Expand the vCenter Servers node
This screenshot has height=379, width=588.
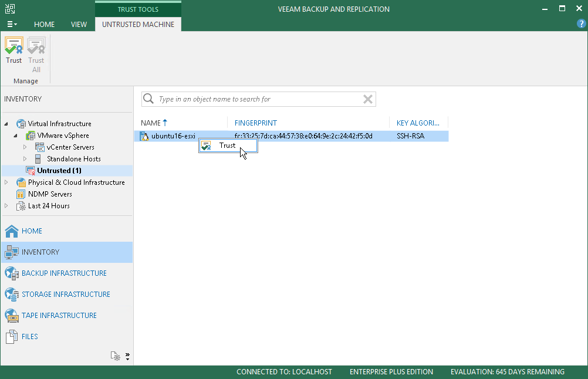(25, 147)
